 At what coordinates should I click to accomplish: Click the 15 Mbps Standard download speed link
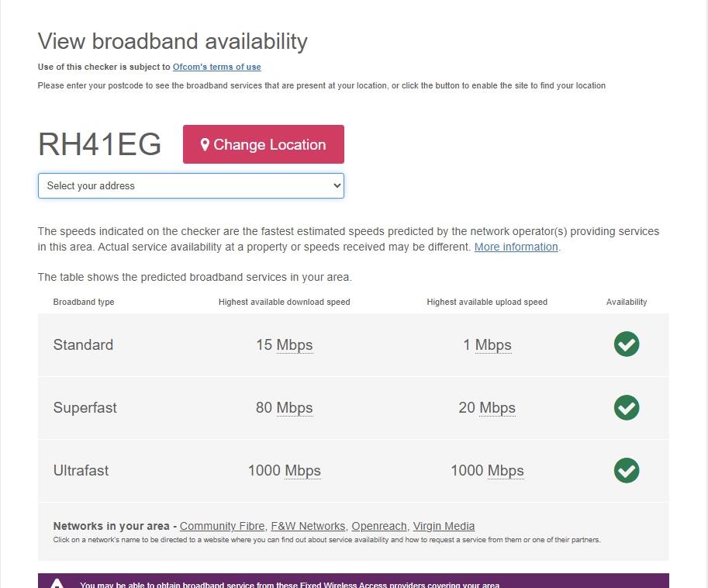pyautogui.click(x=284, y=344)
